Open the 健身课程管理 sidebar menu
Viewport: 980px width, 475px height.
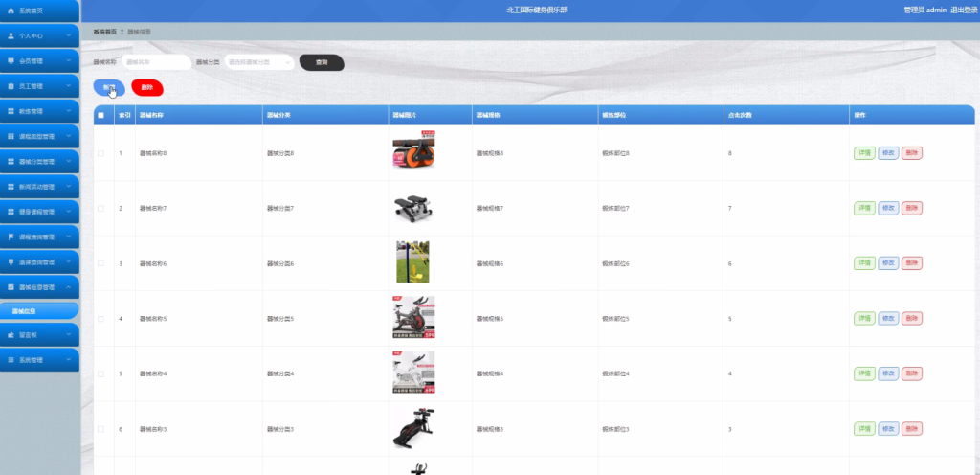39,212
